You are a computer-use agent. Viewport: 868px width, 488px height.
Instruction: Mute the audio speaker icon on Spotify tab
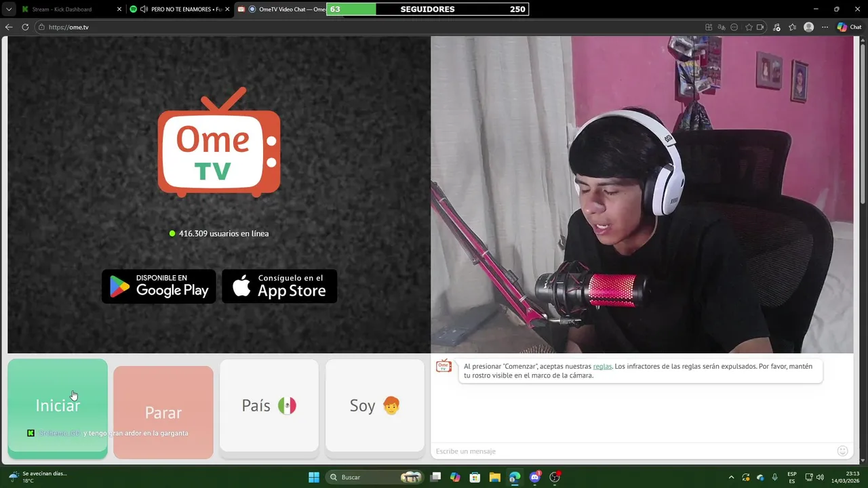pos(144,9)
